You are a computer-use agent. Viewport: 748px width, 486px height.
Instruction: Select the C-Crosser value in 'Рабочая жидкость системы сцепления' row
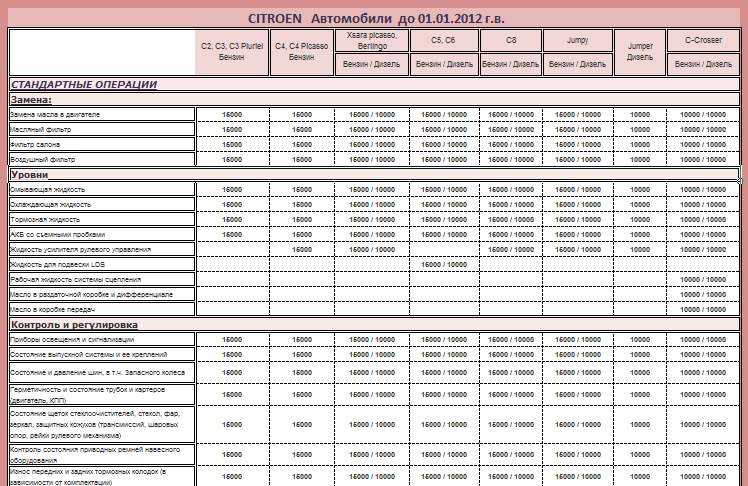(x=703, y=279)
